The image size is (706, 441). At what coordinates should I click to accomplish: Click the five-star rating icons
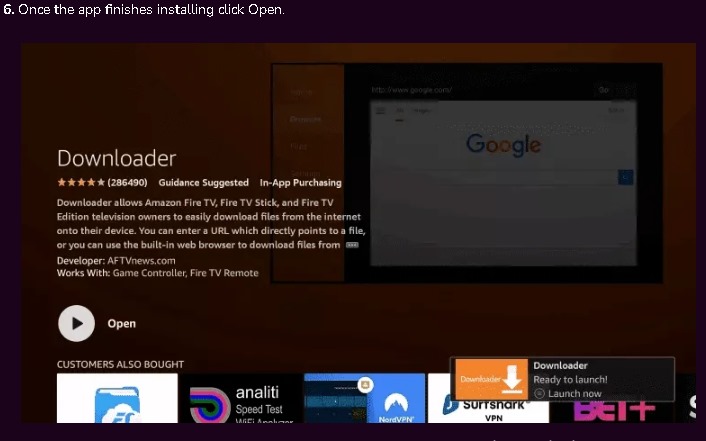coord(80,183)
